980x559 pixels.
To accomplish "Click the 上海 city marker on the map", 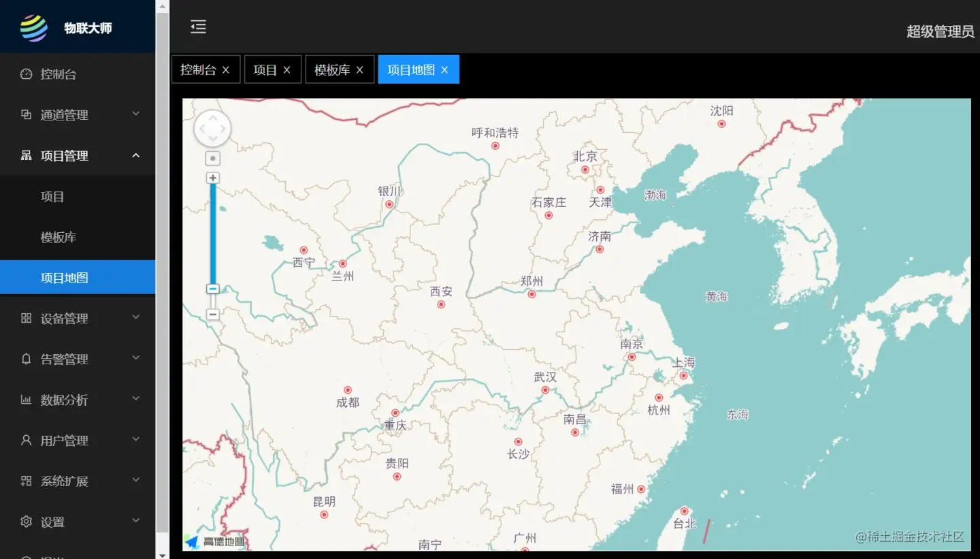I will [x=683, y=375].
